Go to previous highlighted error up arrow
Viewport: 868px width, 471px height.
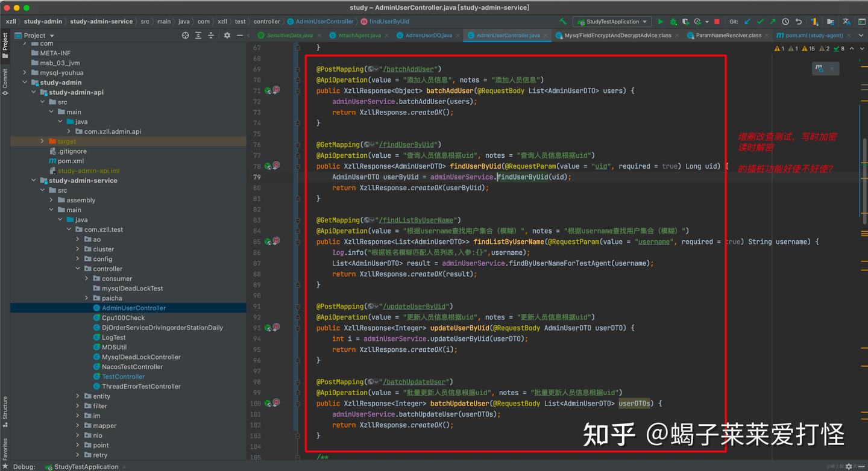click(851, 49)
